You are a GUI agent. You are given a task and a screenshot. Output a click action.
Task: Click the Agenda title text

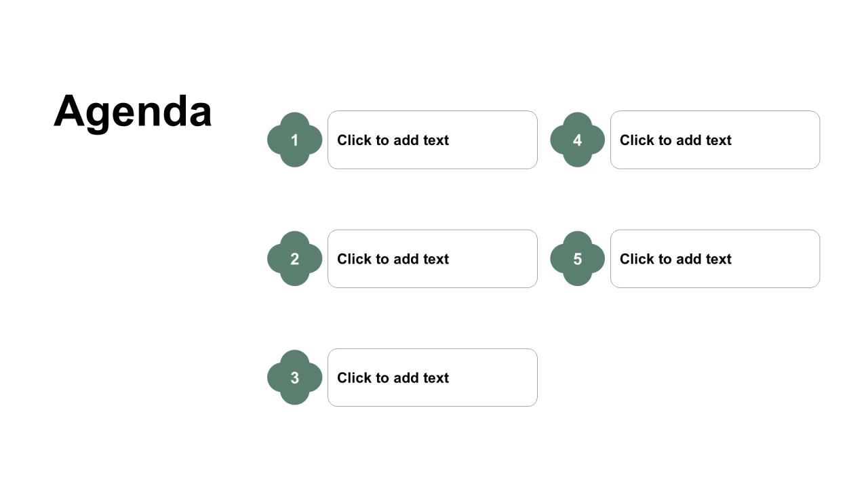tap(133, 112)
